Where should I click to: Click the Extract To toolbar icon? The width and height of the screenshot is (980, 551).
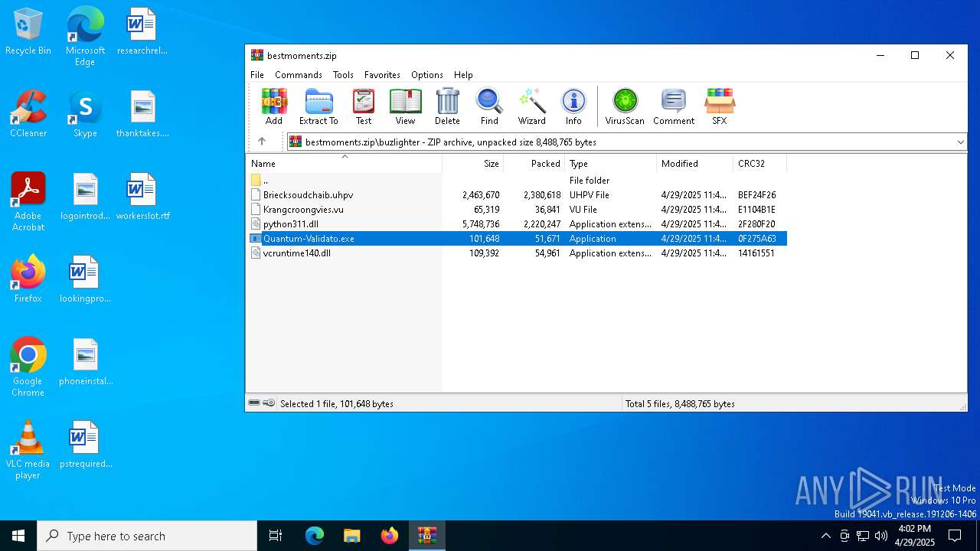(x=318, y=106)
